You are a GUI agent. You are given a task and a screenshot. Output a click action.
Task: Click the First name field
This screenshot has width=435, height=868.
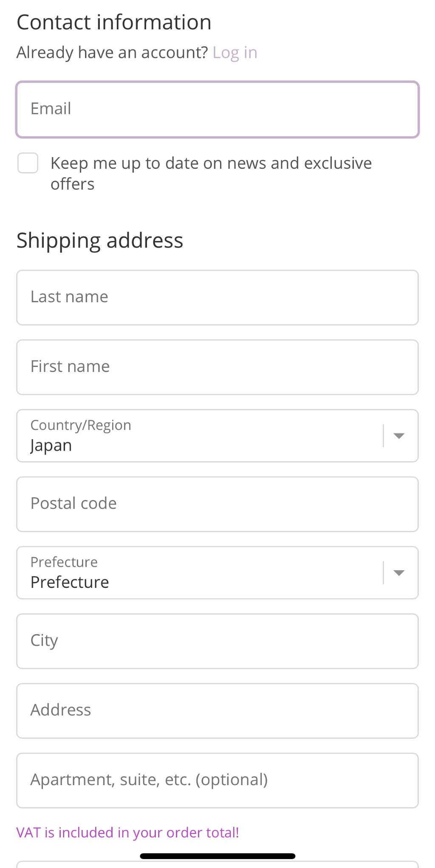point(217,367)
